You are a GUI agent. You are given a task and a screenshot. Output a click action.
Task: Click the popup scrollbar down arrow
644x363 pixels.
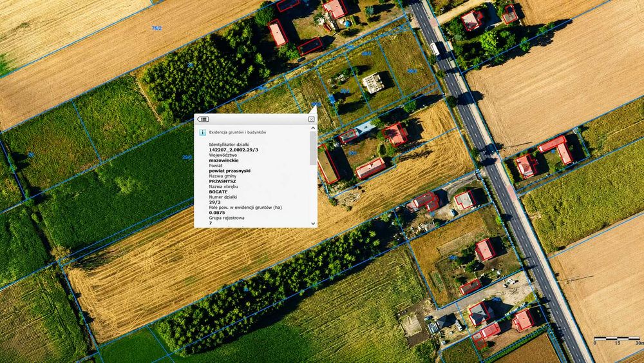coord(313,224)
